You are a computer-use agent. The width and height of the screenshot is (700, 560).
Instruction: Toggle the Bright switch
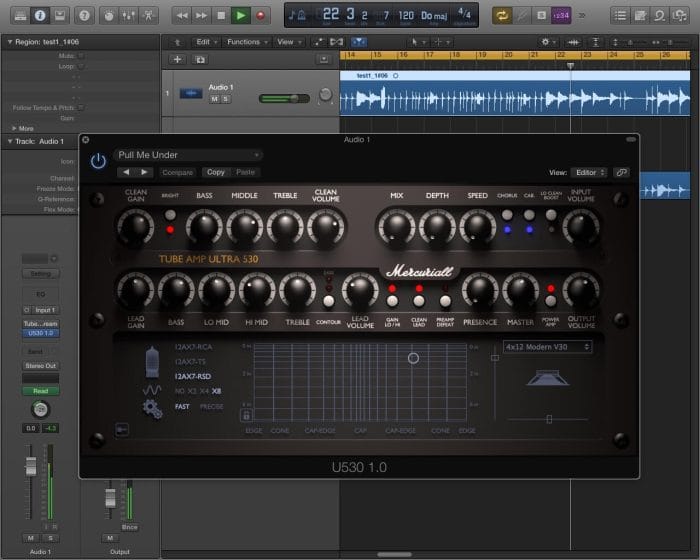[x=170, y=215]
